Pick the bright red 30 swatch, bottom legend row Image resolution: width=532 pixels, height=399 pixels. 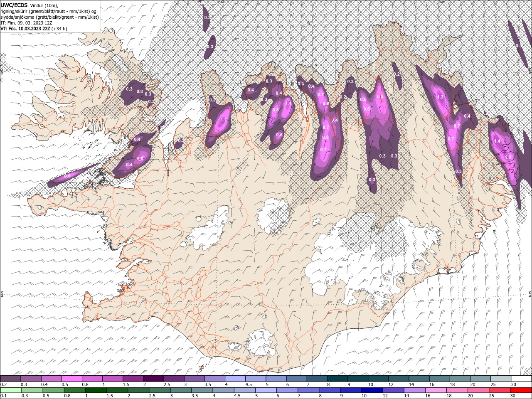521,390
